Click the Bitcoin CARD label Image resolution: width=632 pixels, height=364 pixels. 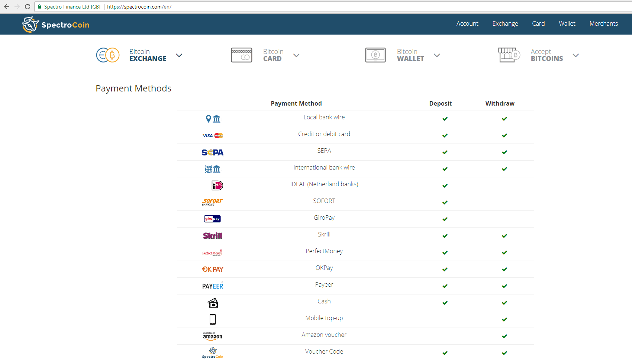coord(273,55)
